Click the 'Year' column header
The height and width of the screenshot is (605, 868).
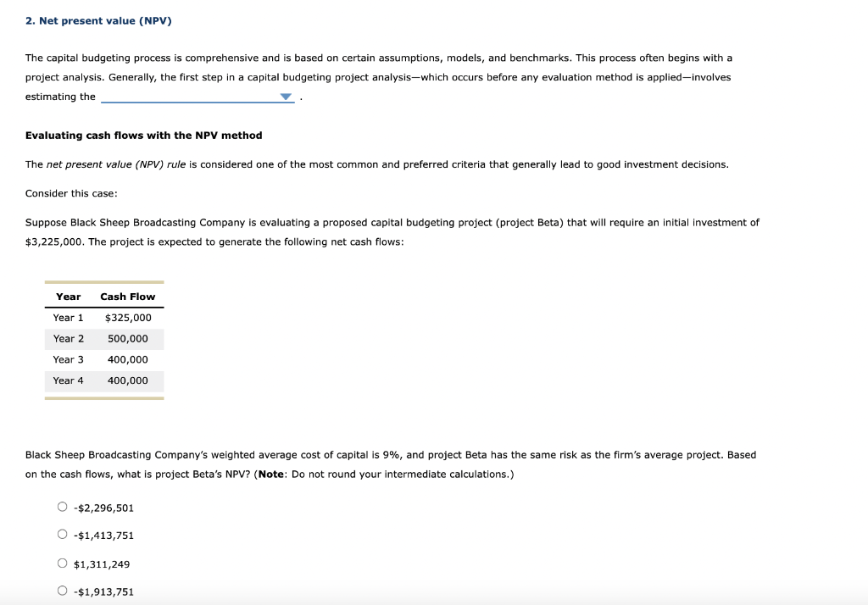[68, 297]
